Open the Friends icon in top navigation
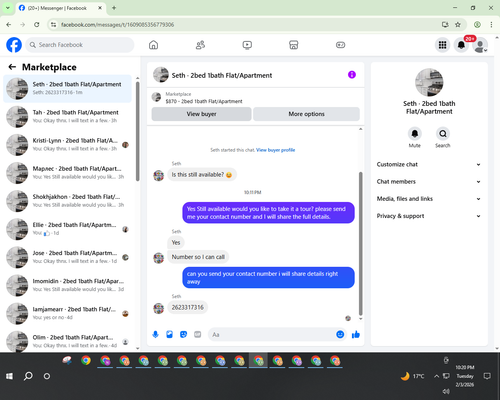The height and width of the screenshot is (400, 500). (200, 45)
